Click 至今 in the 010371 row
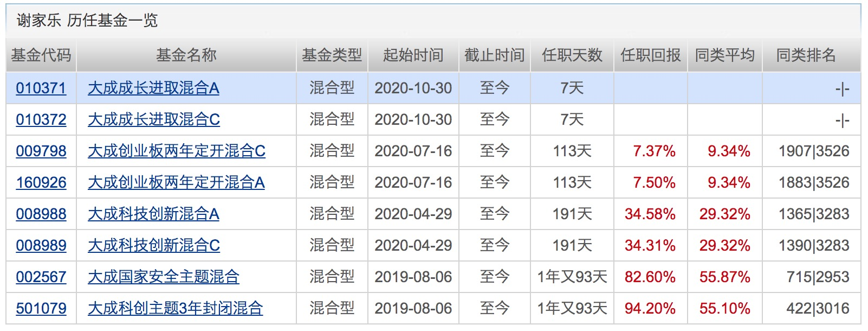 click(x=495, y=88)
